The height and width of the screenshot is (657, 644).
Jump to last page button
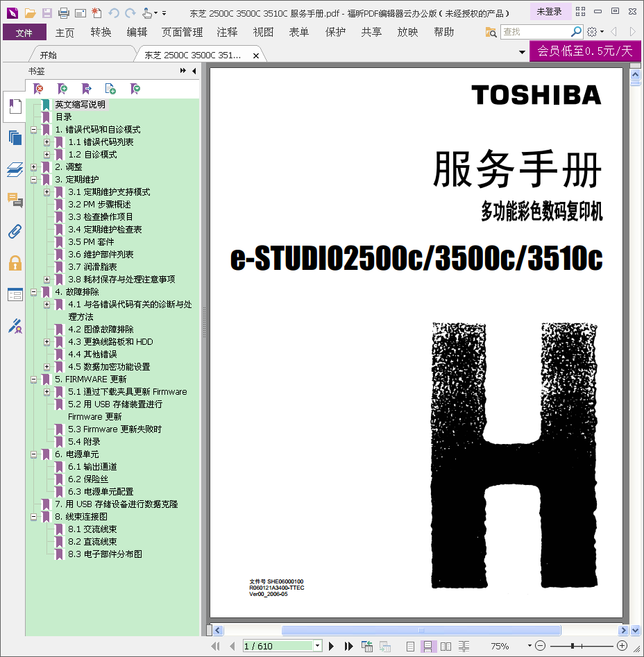coord(348,646)
